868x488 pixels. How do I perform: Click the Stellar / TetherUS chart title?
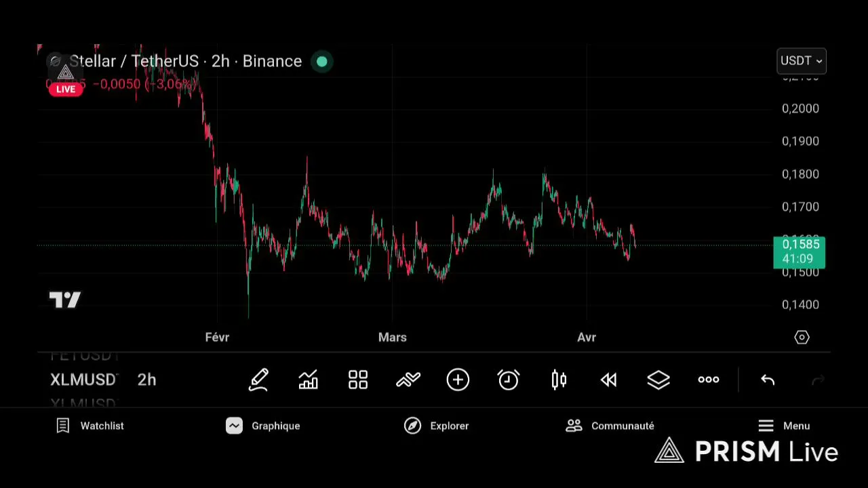tap(185, 62)
